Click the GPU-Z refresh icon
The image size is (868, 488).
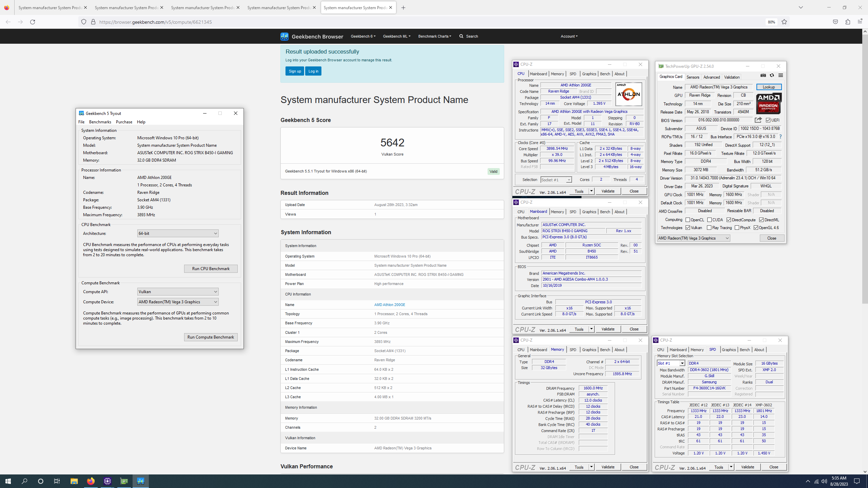[772, 75]
